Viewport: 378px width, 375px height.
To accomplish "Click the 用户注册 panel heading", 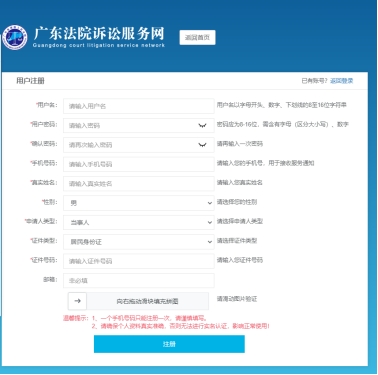I will click(x=30, y=81).
